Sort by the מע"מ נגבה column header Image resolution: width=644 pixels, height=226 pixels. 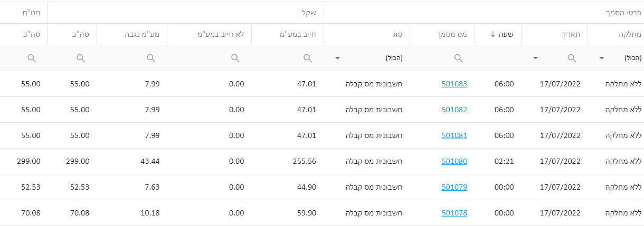[131, 34]
